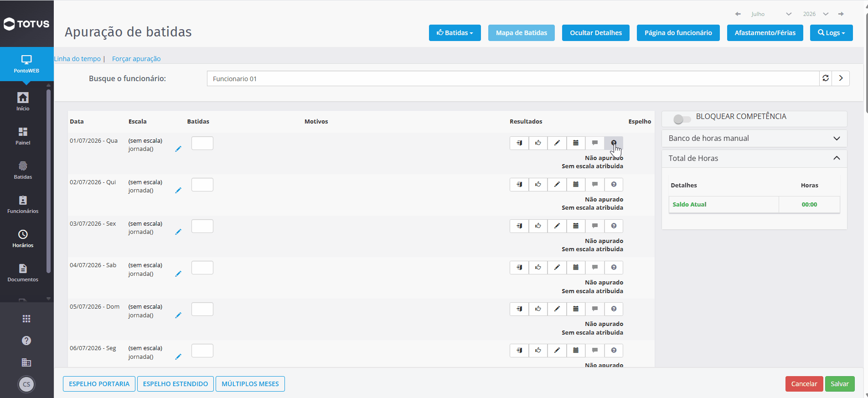
Task: Open Horários in sidebar
Action: (23, 238)
